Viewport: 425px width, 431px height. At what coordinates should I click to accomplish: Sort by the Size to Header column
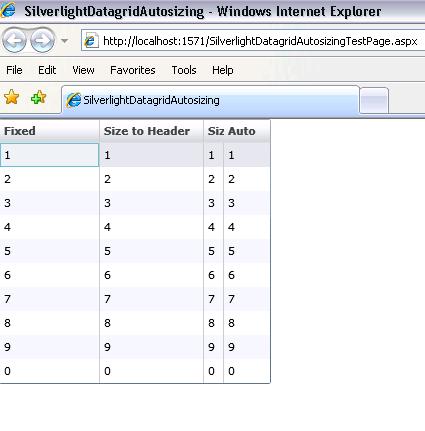tap(151, 131)
